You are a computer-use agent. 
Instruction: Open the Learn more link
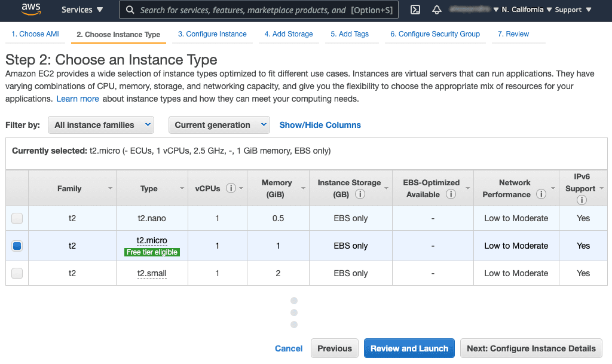point(78,99)
